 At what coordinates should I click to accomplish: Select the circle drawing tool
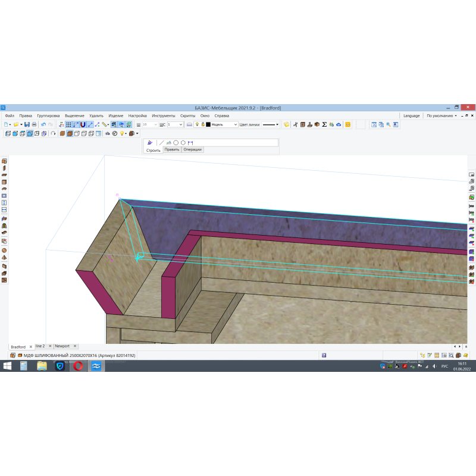(x=176, y=143)
